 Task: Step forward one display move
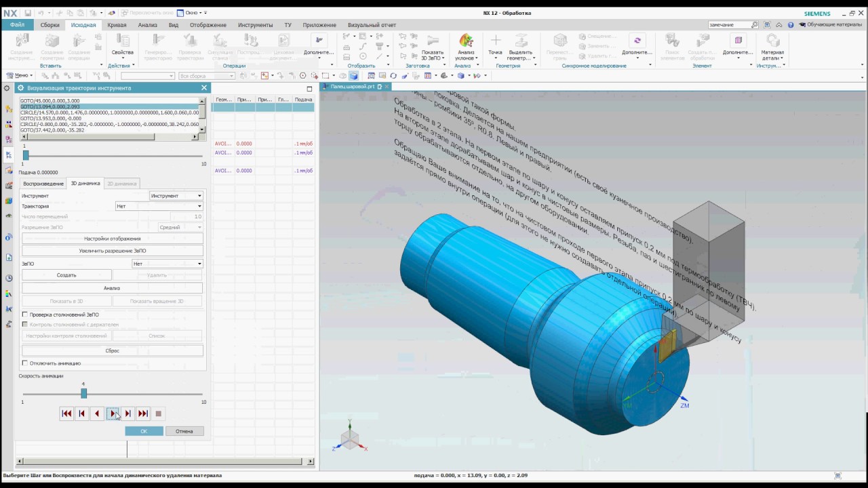click(127, 413)
